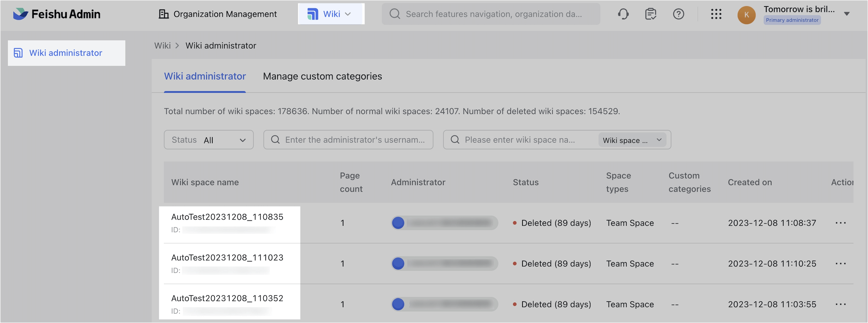
Task: Click administrator chip for AutoTest20231208_111023
Action: click(x=445, y=264)
